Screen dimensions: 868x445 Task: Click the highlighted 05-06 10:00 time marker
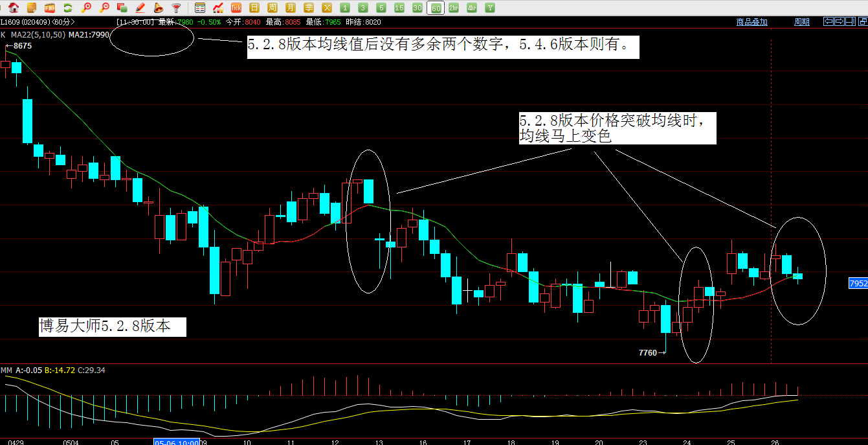[175, 442]
